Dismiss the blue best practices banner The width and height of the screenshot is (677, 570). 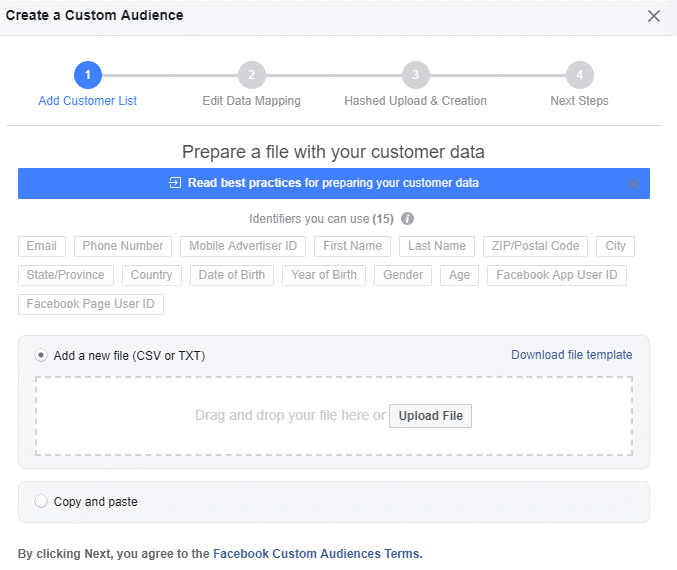coord(633,184)
